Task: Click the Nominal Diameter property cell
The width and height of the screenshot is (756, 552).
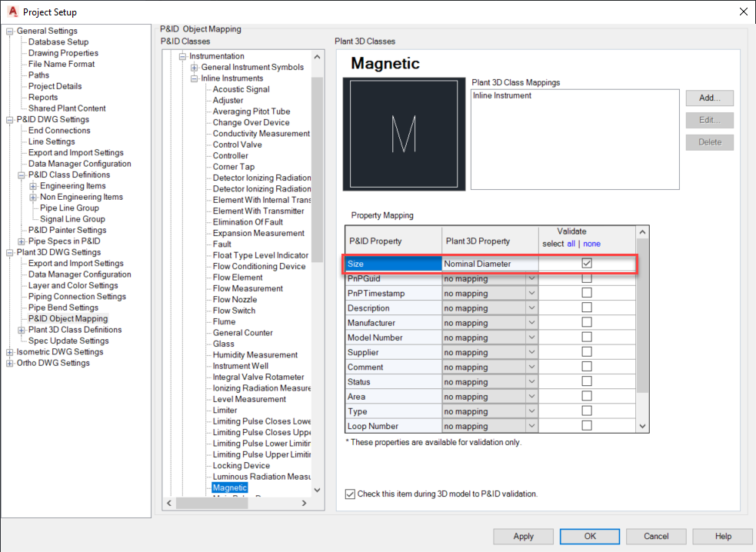Action: pos(490,264)
